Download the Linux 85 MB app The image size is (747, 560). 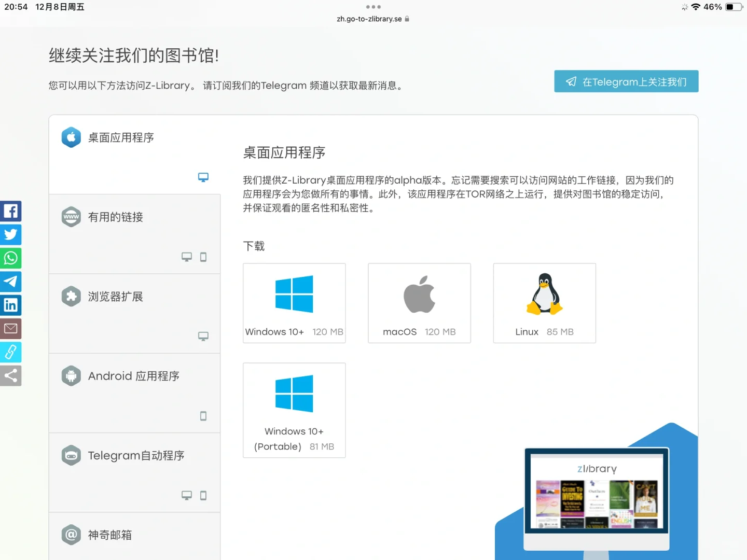tap(544, 303)
